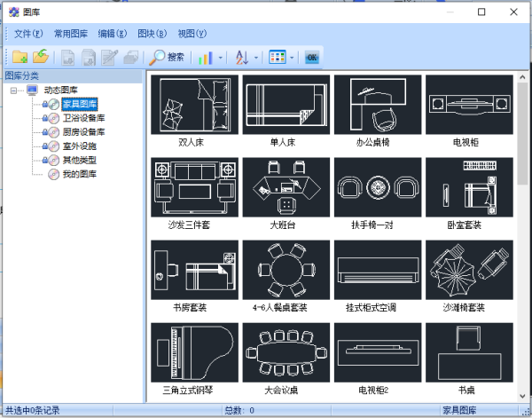Select 卫浴设备库 in the library tree
The image size is (532, 418).
[x=83, y=118]
